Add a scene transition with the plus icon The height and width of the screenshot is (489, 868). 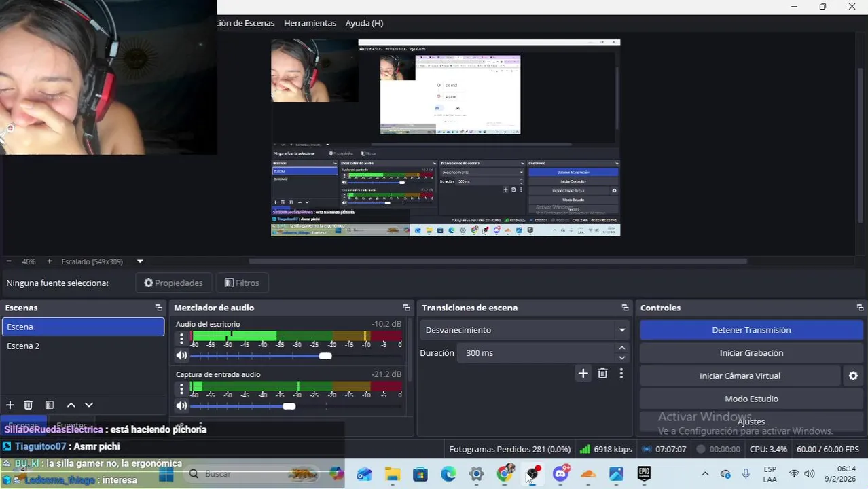click(583, 373)
